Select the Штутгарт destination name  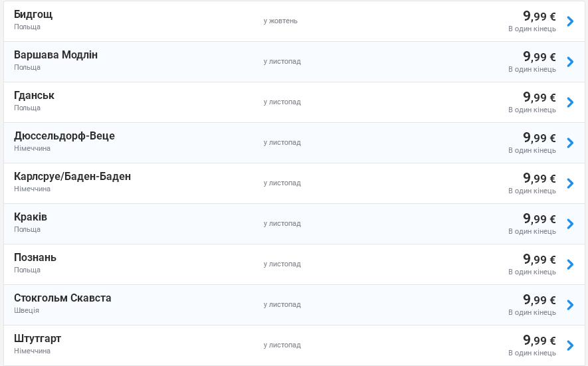click(38, 339)
